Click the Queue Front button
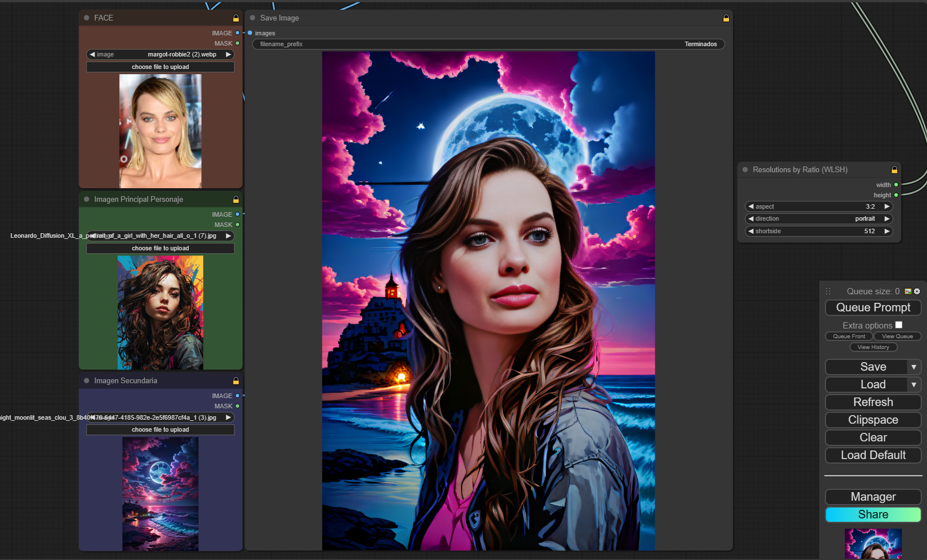The width and height of the screenshot is (927, 560). [x=849, y=336]
